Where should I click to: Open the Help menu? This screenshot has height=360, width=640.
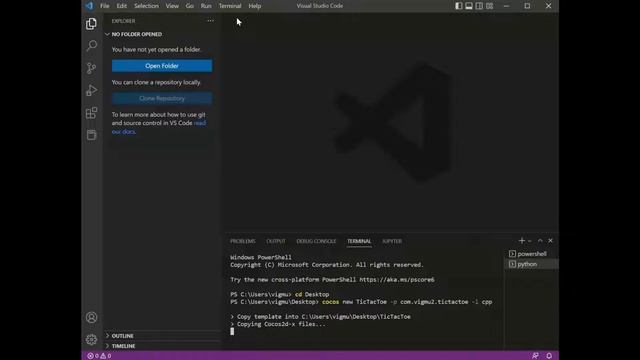tap(255, 6)
